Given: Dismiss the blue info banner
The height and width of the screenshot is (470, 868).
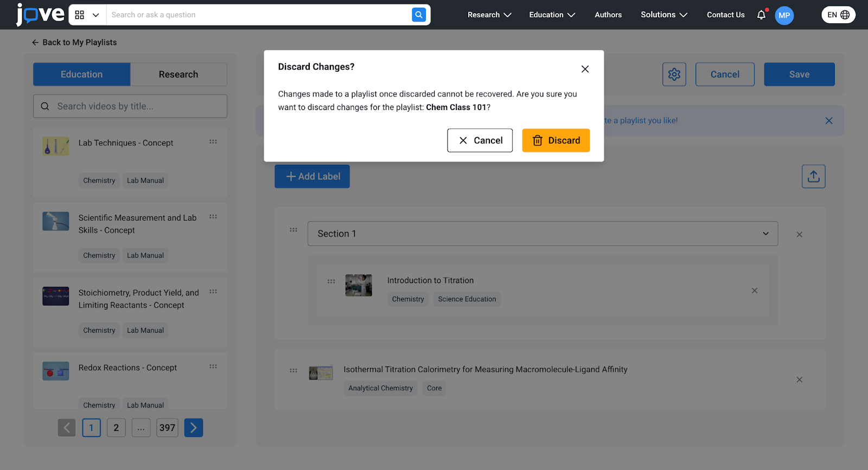Looking at the screenshot, I should tap(829, 120).
